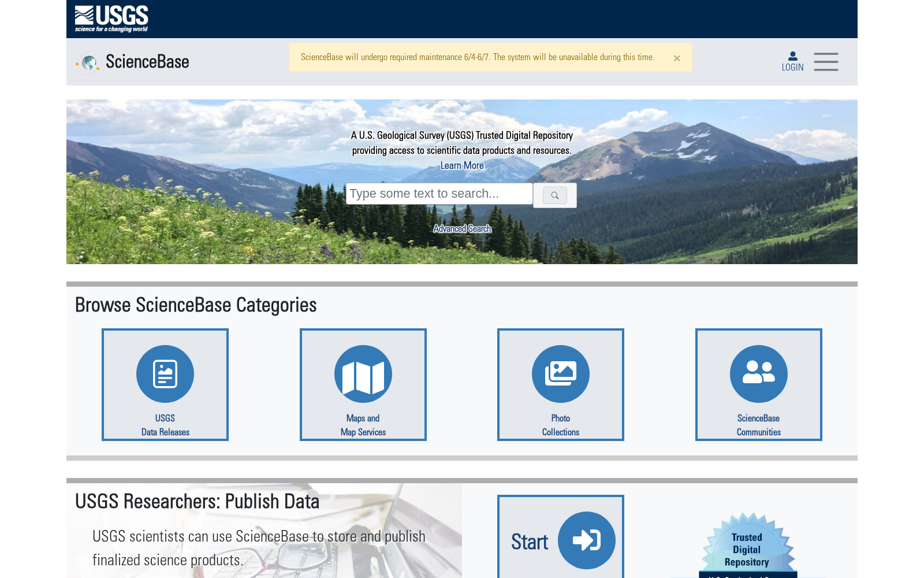Click the Start label text

[530, 542]
